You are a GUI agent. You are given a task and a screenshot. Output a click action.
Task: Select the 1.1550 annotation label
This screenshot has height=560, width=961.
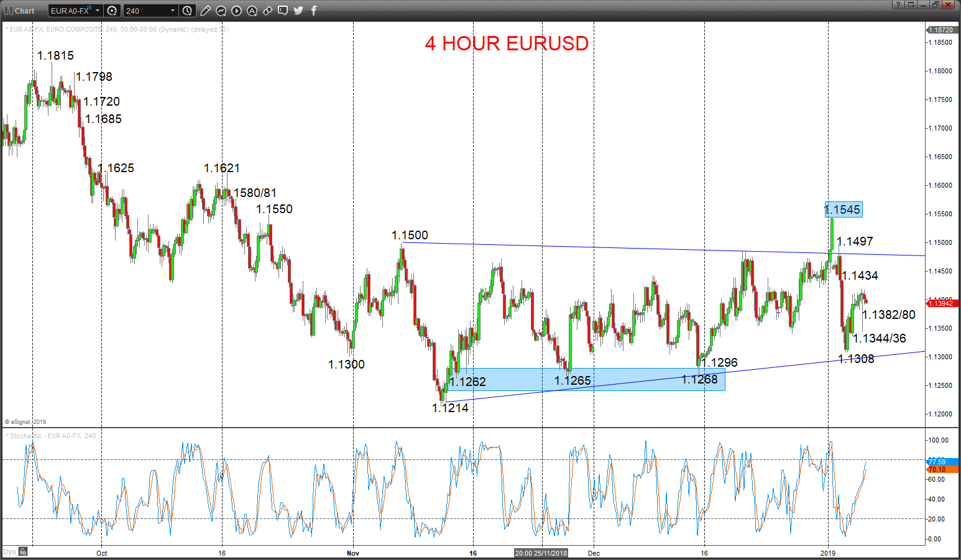click(x=274, y=209)
